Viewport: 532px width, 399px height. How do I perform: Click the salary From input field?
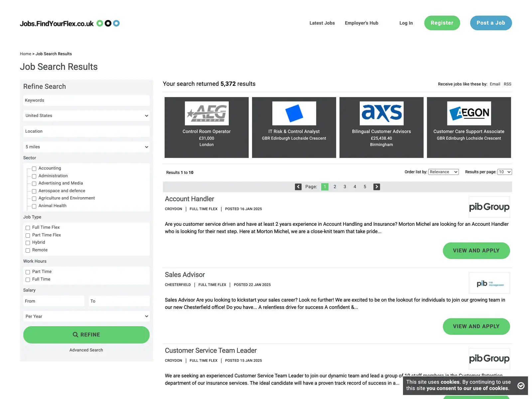tap(54, 301)
